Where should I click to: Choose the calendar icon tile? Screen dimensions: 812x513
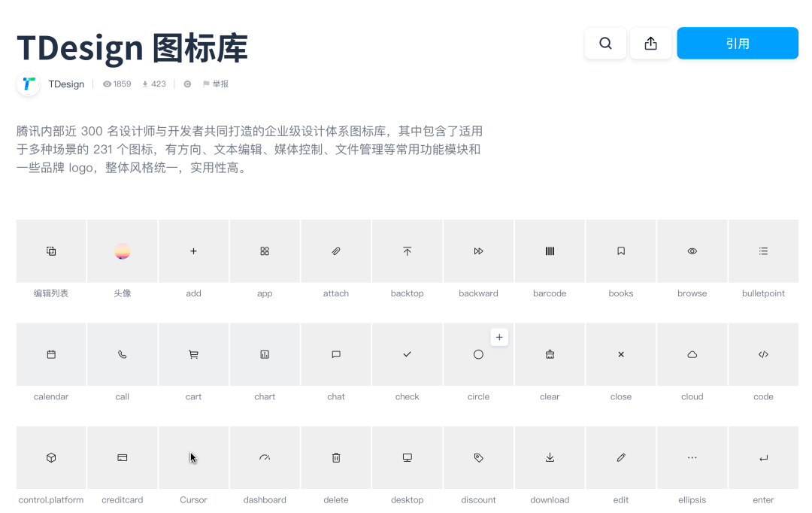tap(51, 354)
